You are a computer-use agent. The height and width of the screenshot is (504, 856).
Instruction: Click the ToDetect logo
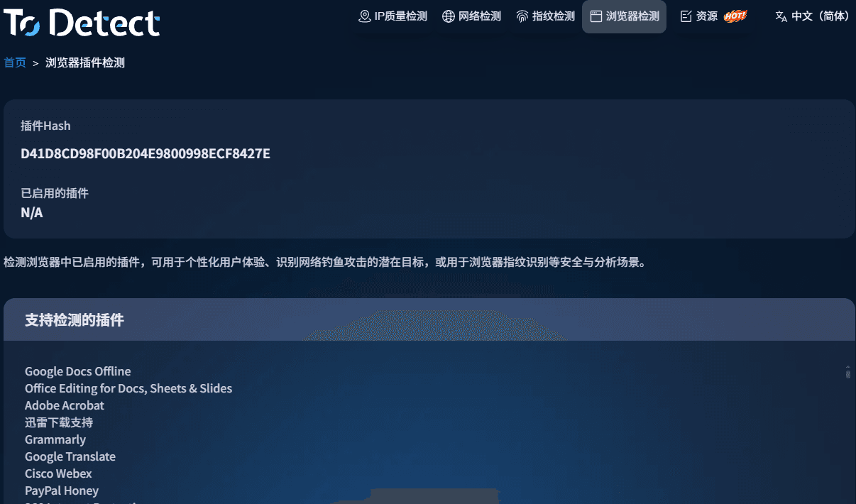pos(82,22)
